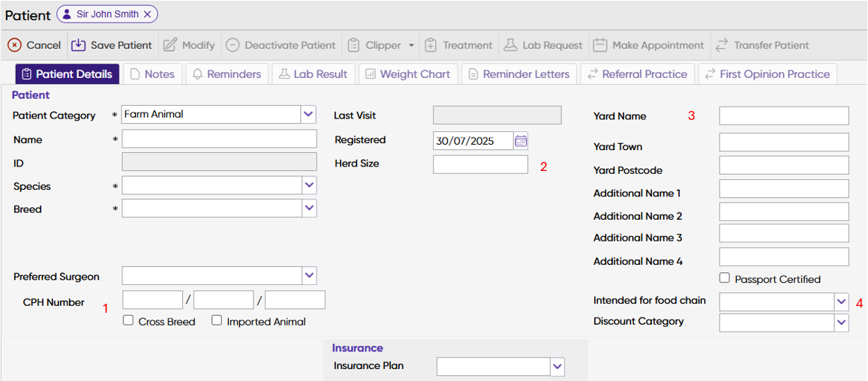Open the Patient Category dropdown
Viewport: 868px width, 381px height.
click(x=308, y=115)
